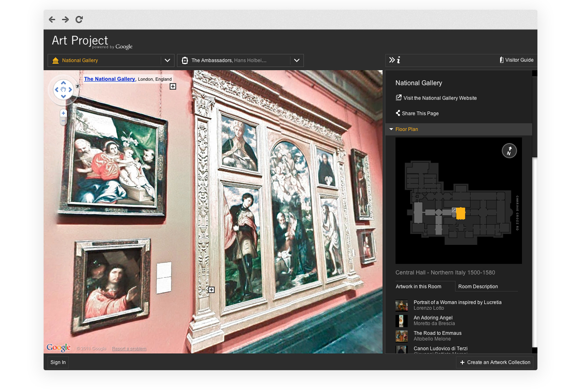This screenshot has height=392, width=581.
Task: Pan street view left
Action: [x=56, y=90]
